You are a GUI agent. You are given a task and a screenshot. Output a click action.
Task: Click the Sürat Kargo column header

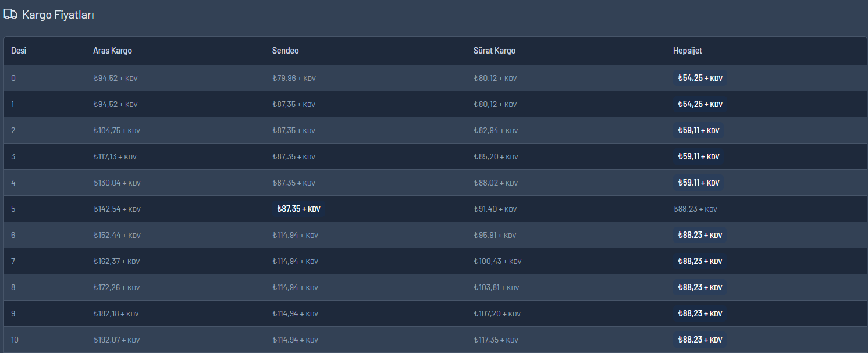point(495,51)
